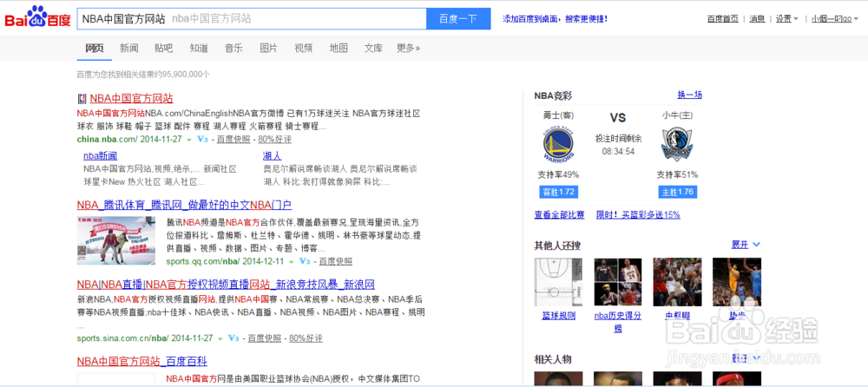Select the 网页 tab
The width and height of the screenshot is (868, 387).
click(x=94, y=49)
